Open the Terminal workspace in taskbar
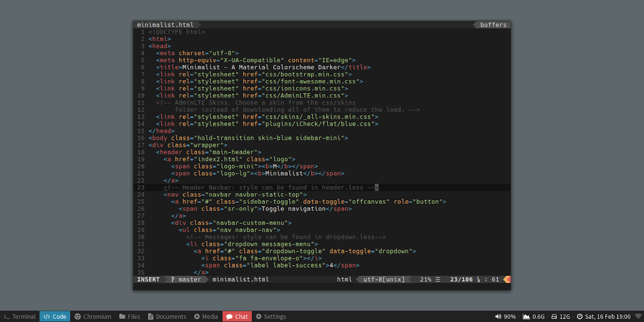The height and width of the screenshot is (322, 644). pyautogui.click(x=20, y=316)
